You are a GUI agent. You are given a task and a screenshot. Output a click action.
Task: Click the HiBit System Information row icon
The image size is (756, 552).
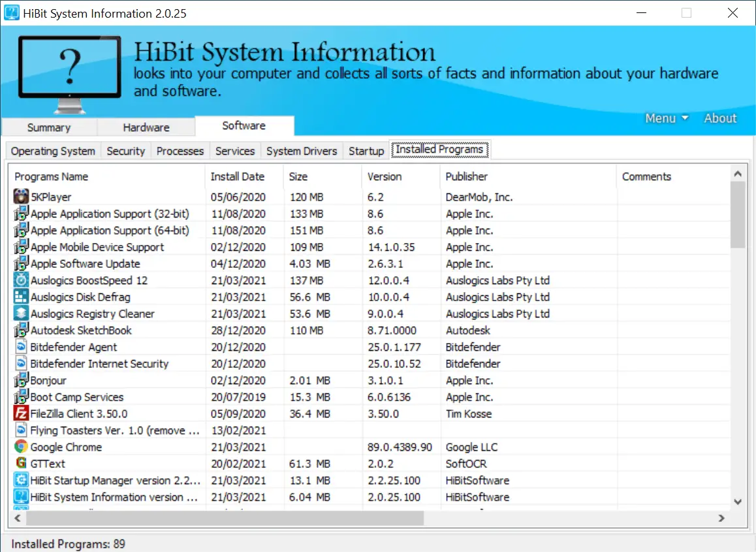[x=21, y=496]
